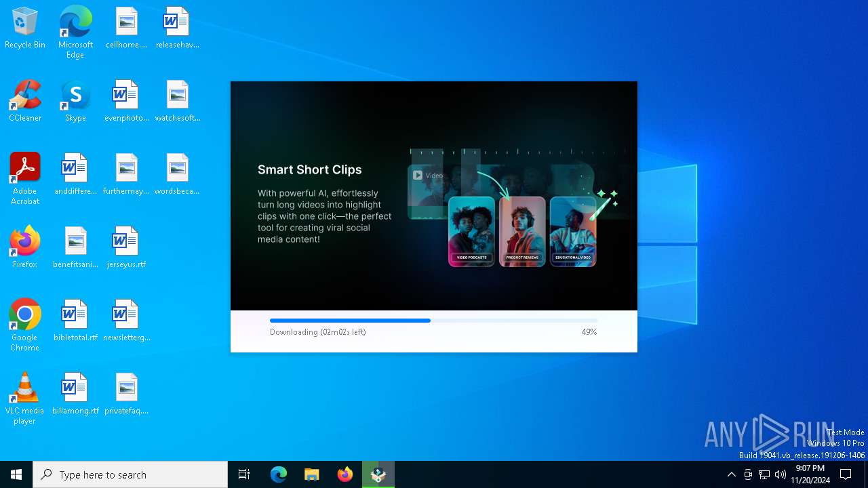Switch to the installer taskbar app
Image resolution: width=868 pixels, height=488 pixels.
378,474
